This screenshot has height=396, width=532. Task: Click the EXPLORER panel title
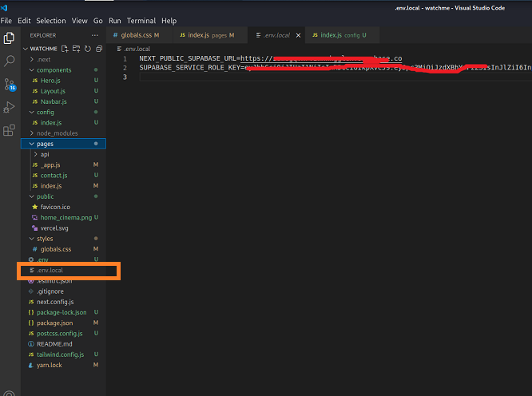tap(43, 35)
